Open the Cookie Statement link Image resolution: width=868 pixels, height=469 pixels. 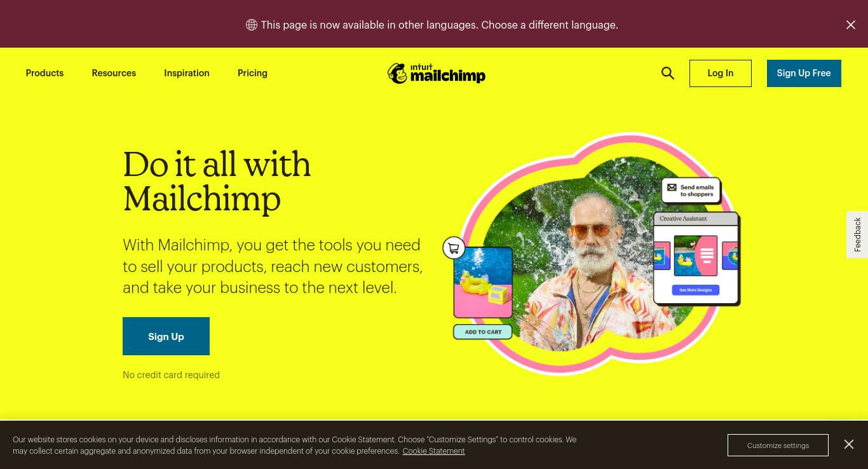433,451
